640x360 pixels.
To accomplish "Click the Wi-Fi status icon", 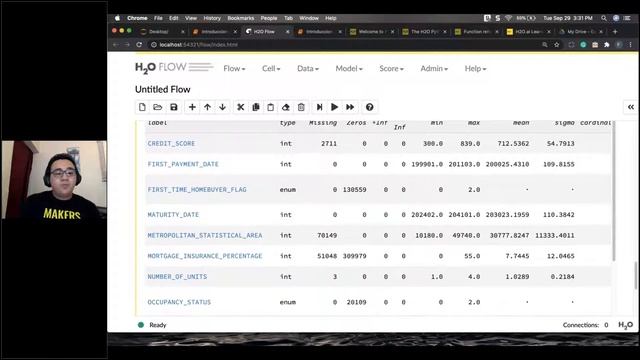I will [508, 18].
